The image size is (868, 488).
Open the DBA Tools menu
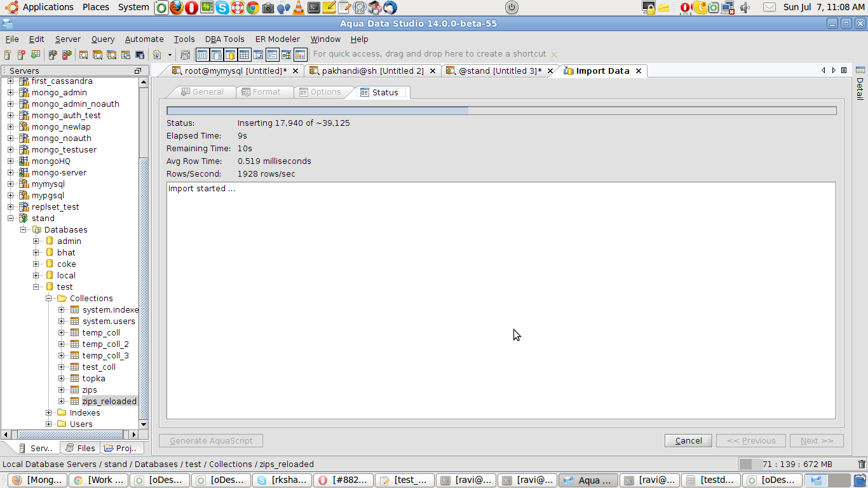(x=225, y=39)
